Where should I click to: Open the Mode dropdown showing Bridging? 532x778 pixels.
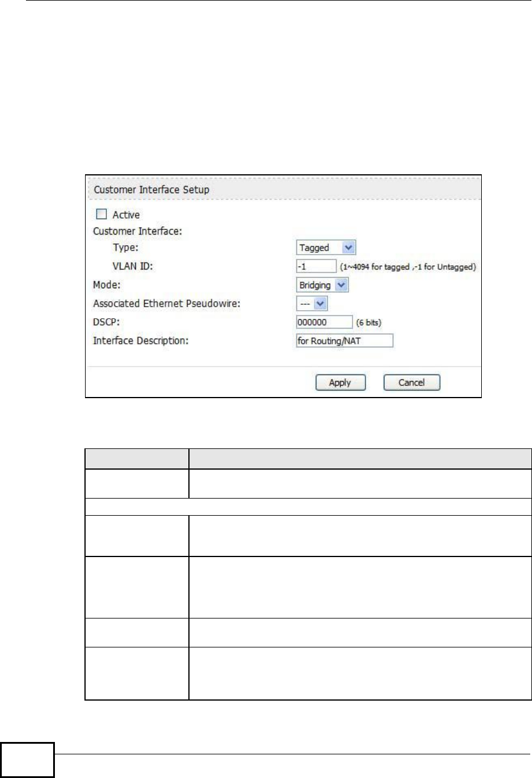click(x=323, y=285)
